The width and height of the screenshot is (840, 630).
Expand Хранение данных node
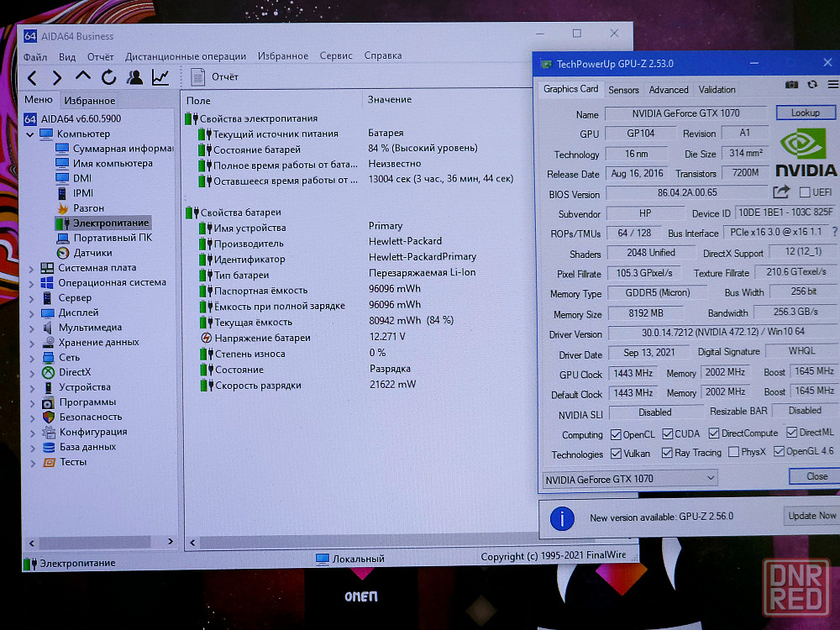coord(32,344)
